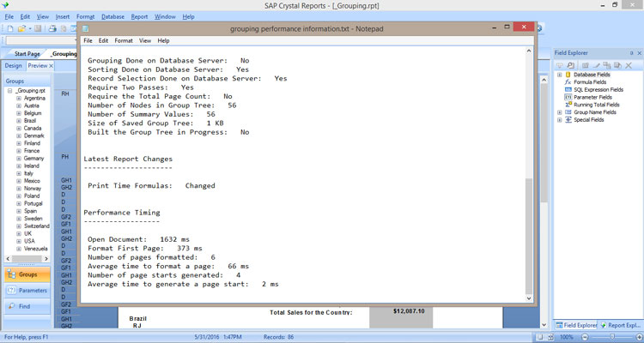This screenshot has height=343, width=644.
Task: Expand the Special Fields node
Action: [559, 120]
